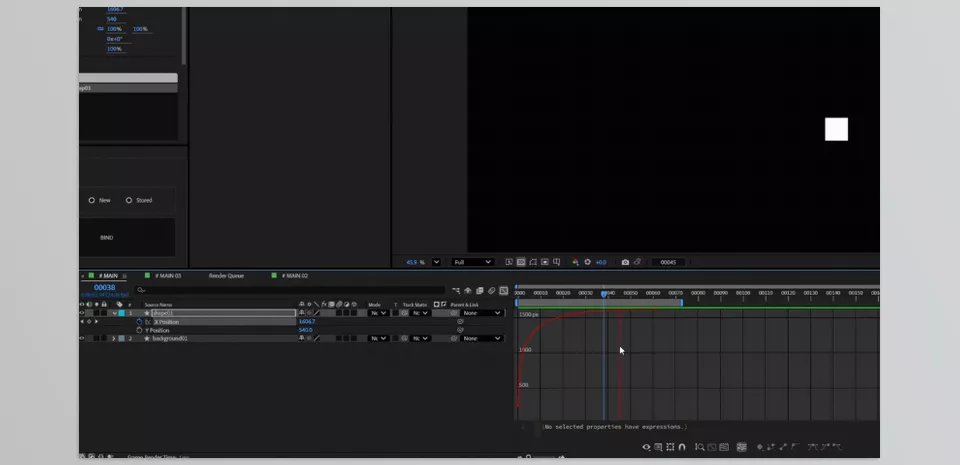The image size is (960, 465).
Task: Toggle the mask and shape path visibility icon
Action: (533, 262)
